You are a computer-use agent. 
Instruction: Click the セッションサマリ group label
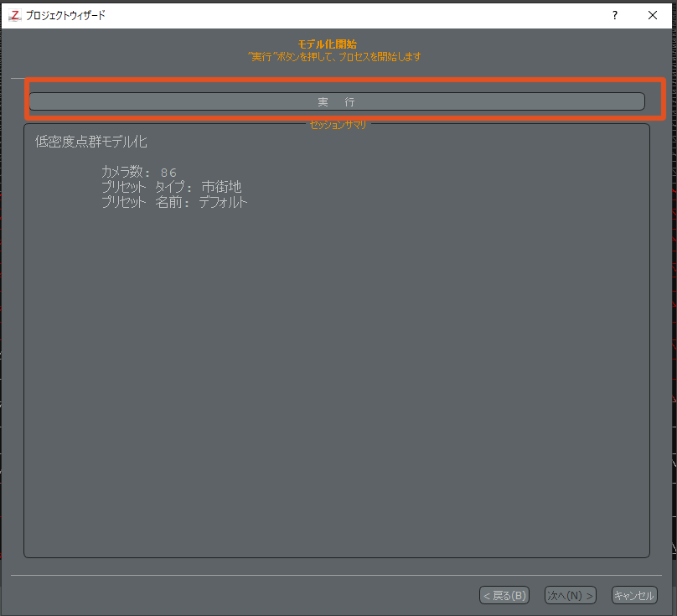(338, 125)
